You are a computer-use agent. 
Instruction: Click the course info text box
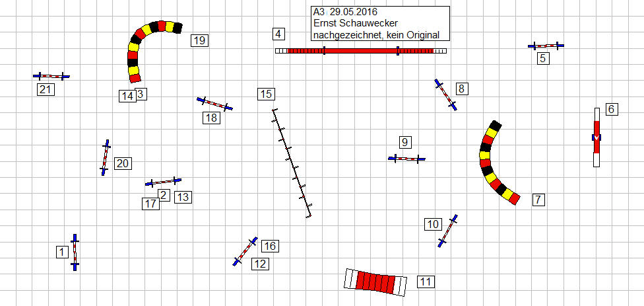[x=379, y=24]
